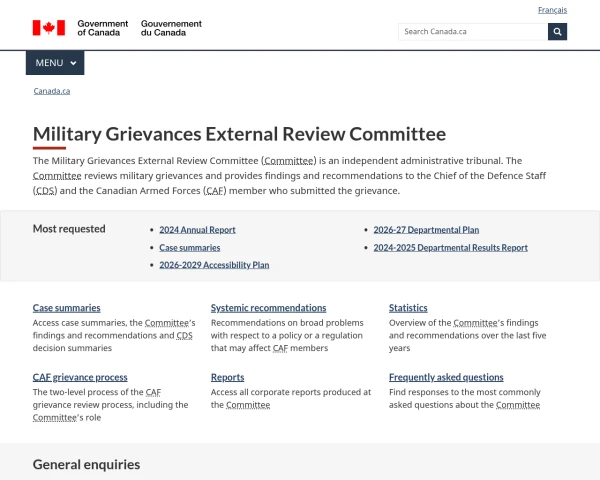View the 2026-2029 Accessibility Plan
This screenshot has height=480, width=600.
(x=214, y=265)
